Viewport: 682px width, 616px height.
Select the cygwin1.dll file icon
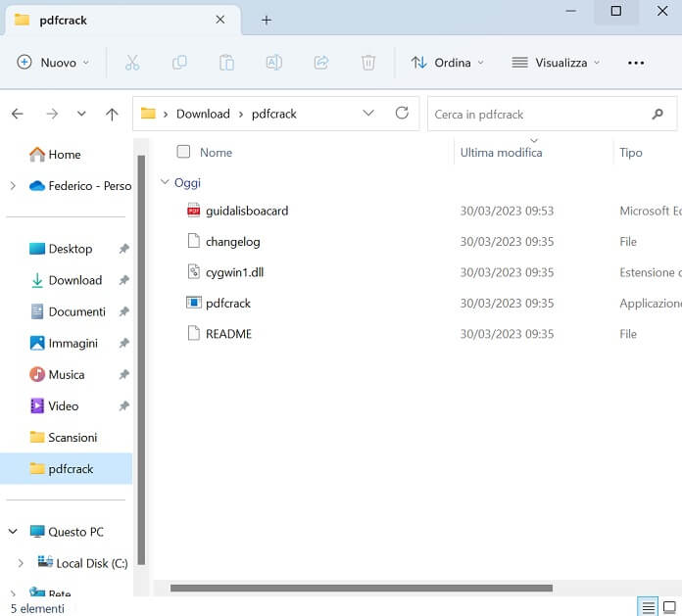click(194, 272)
